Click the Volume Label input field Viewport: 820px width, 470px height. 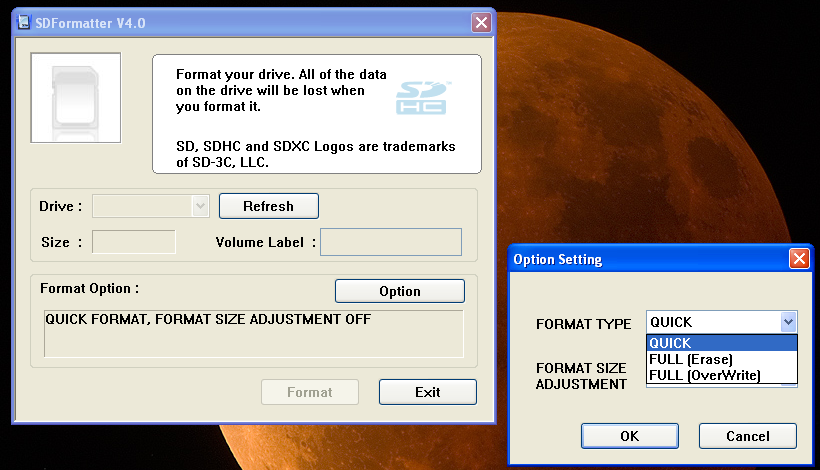coord(391,242)
